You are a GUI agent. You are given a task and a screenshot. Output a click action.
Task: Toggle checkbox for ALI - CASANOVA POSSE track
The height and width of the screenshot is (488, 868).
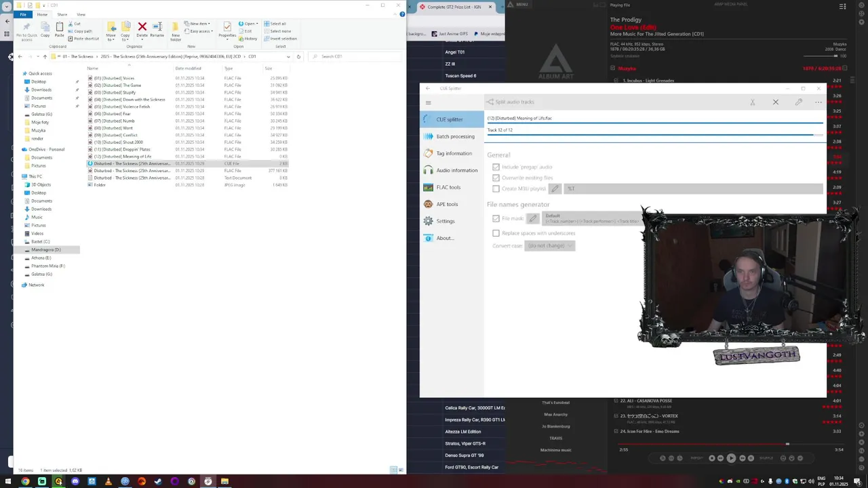click(x=616, y=401)
